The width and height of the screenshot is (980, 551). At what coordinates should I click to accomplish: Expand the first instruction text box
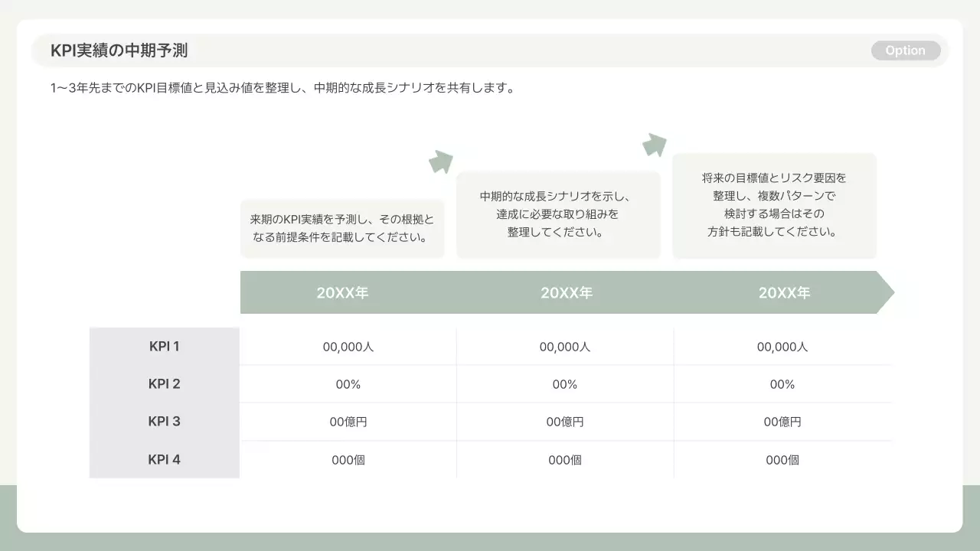[342, 227]
